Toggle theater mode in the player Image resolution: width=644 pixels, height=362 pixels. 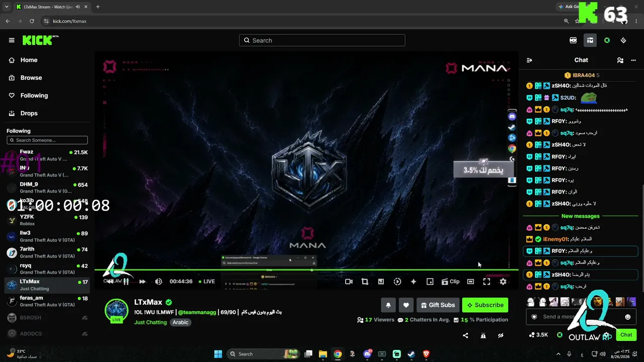[470, 282]
